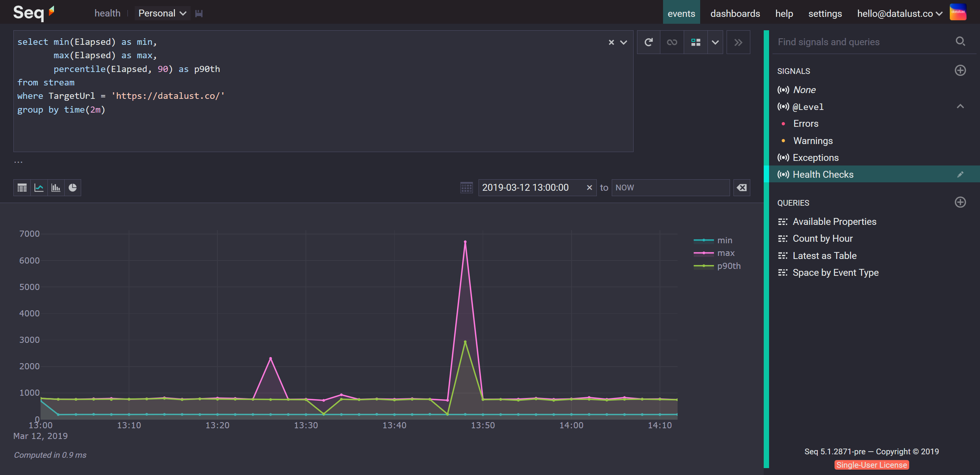Click the max peak data point near 13:48
Screen dimensions: 980x475
(x=465, y=242)
